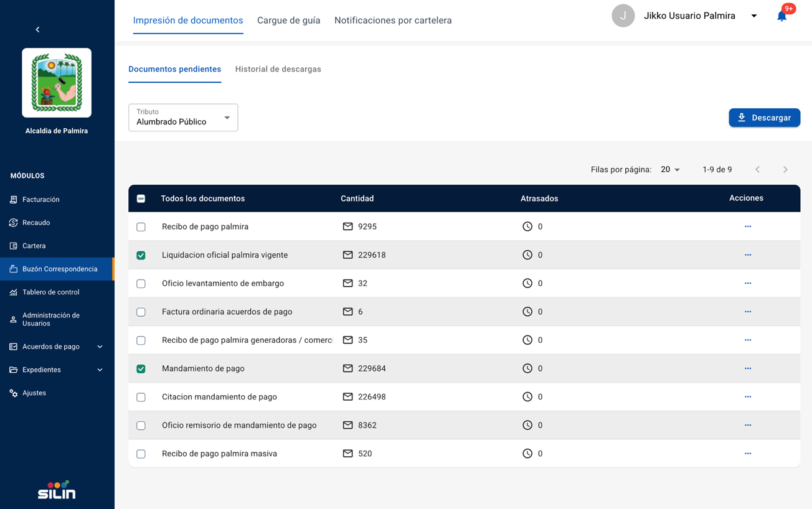Viewport: 812px width, 509px height.
Task: Open the Ajustes settings icon
Action: pos(14,393)
